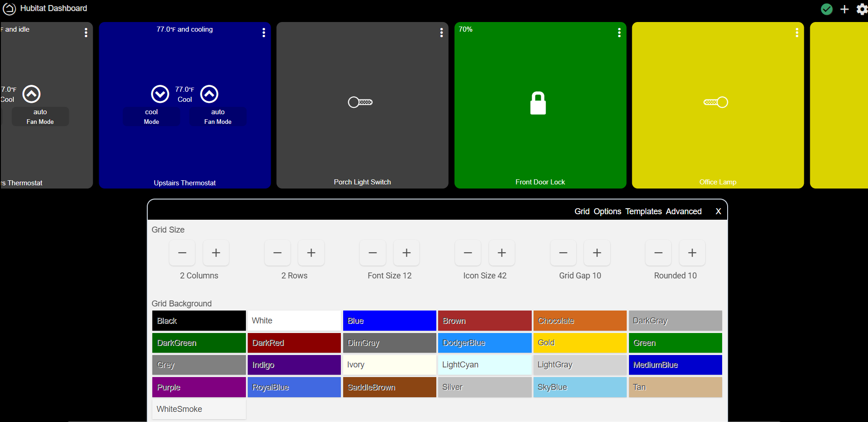This screenshot has height=422, width=868.
Task: Open the Upstairs Thermostat tile options menu
Action: (264, 32)
